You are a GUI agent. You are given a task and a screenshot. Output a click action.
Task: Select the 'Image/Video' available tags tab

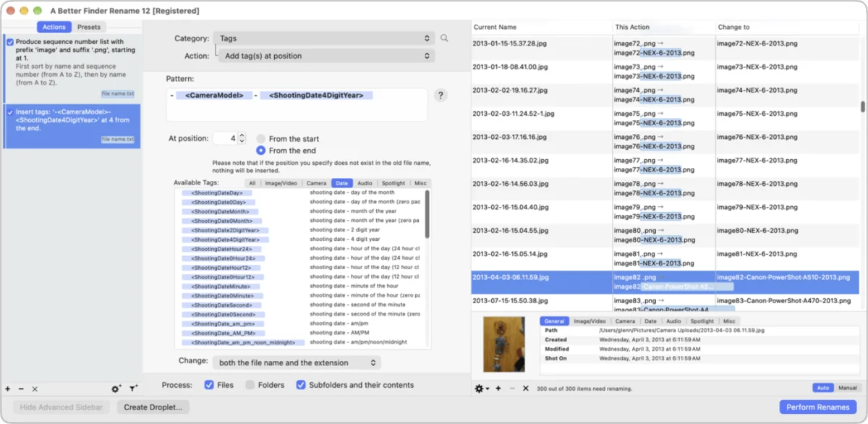pos(282,183)
